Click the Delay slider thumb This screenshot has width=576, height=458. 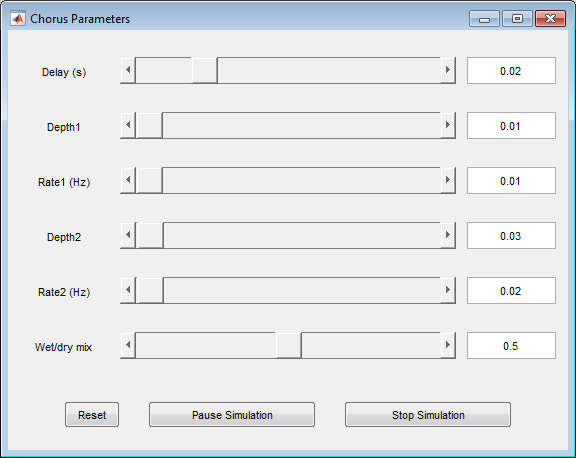click(x=205, y=70)
